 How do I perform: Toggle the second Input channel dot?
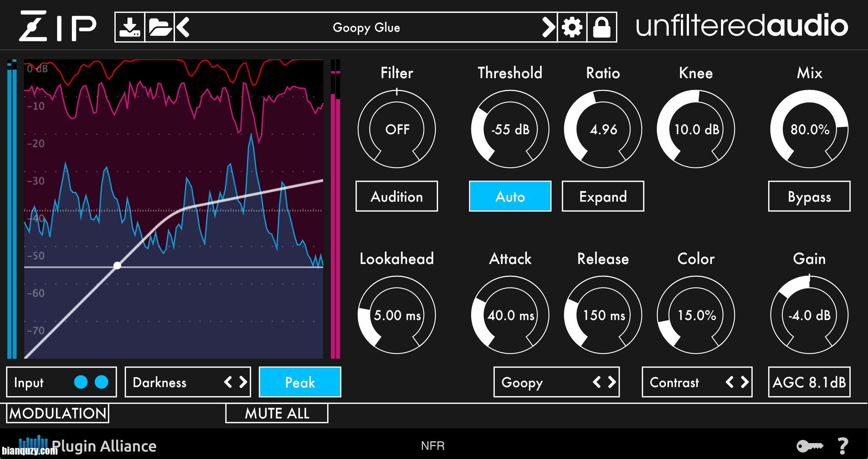point(101,382)
